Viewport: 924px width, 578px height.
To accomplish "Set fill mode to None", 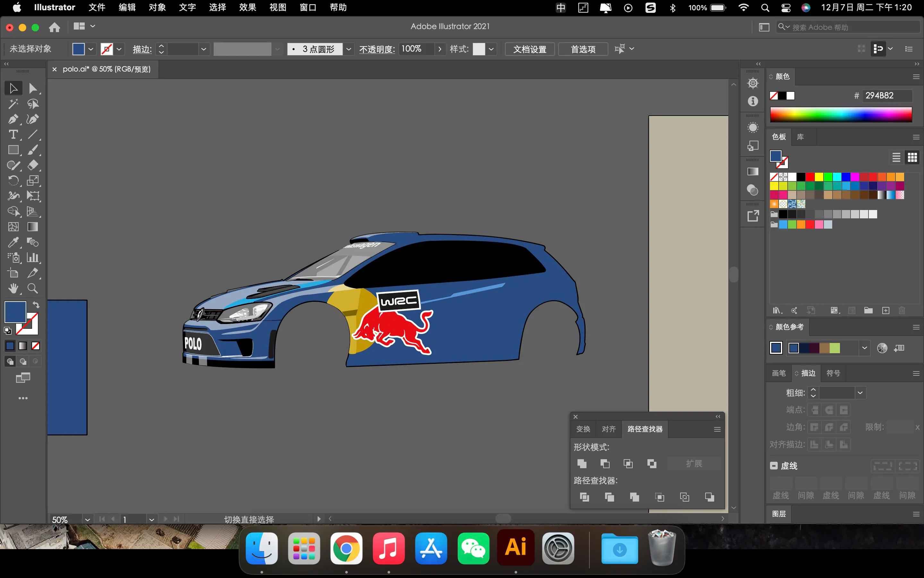I will (x=36, y=346).
